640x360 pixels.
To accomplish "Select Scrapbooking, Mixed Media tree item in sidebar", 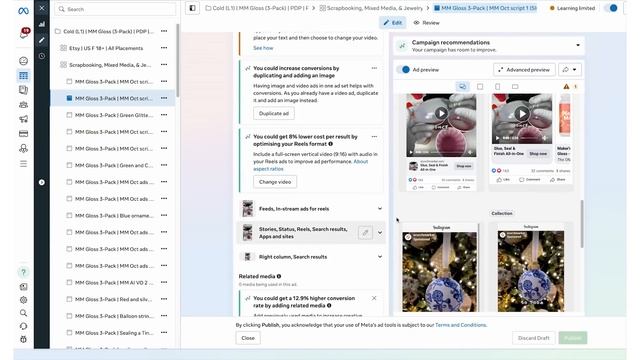I will click(x=106, y=65).
